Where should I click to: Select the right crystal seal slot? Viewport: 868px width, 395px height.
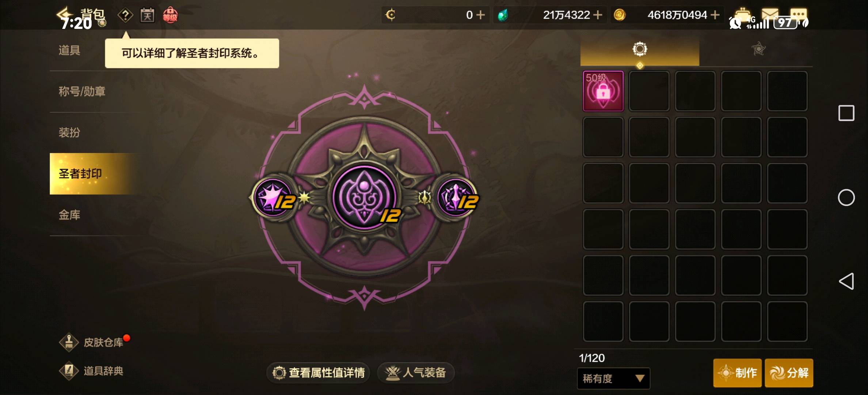456,197
